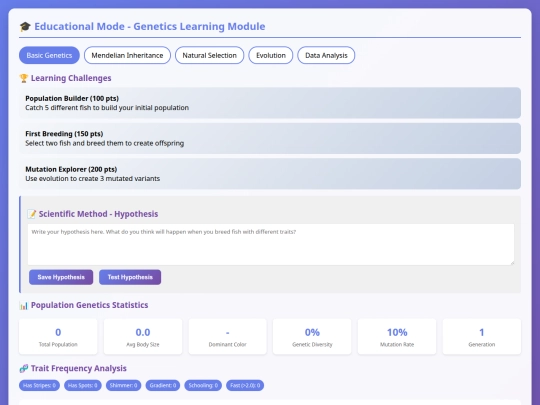540x405 pixels.
Task: Click the Has Stripes: 0 trait tag
Action: pyautogui.click(x=39, y=385)
